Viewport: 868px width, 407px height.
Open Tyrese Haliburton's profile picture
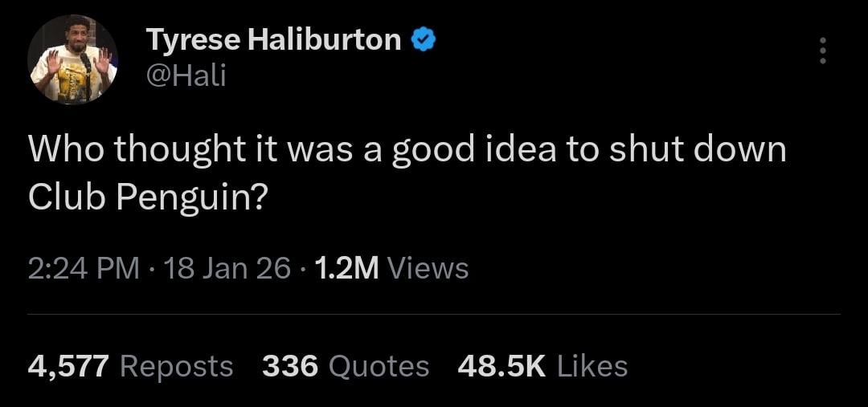[73, 59]
